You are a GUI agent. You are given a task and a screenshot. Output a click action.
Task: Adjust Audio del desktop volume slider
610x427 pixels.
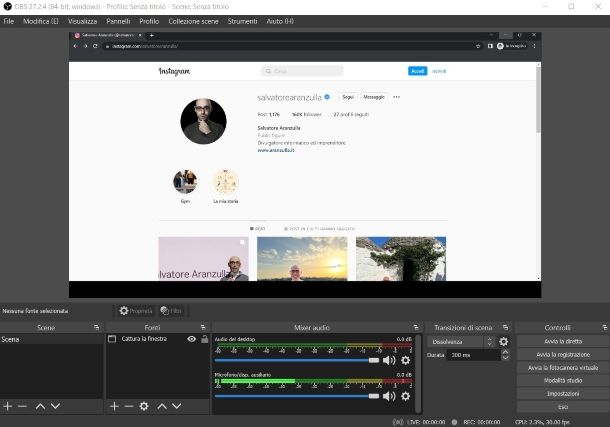click(x=297, y=360)
